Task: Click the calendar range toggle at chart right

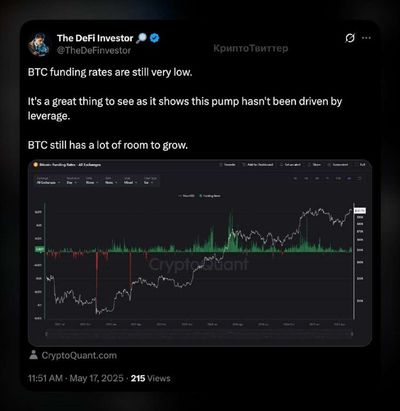Action: (x=359, y=178)
